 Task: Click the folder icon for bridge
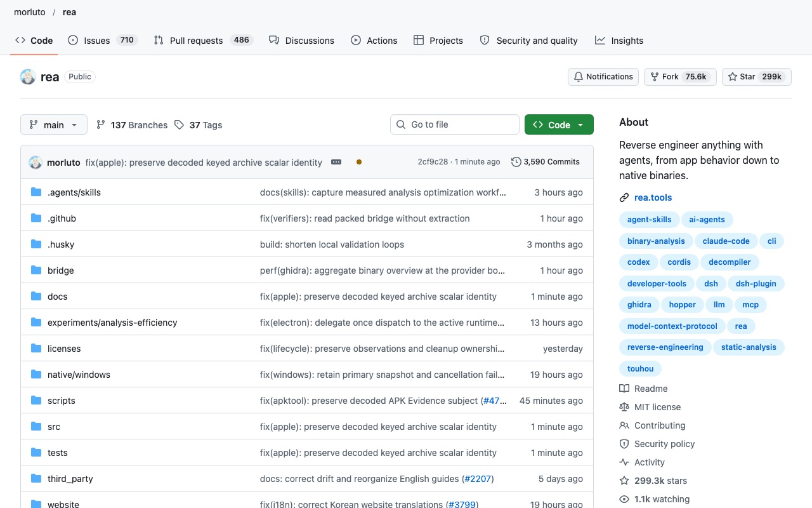(36, 271)
